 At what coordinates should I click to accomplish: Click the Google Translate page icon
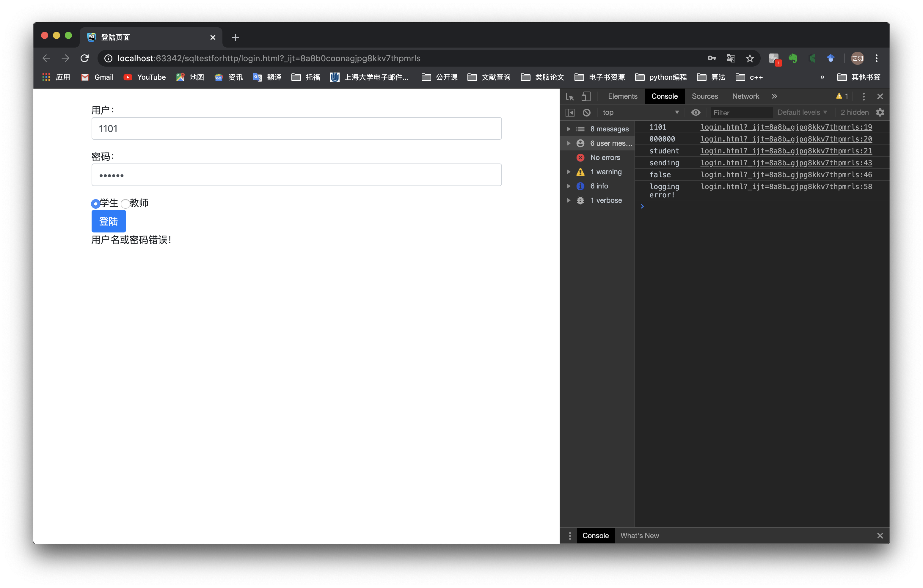[731, 58]
